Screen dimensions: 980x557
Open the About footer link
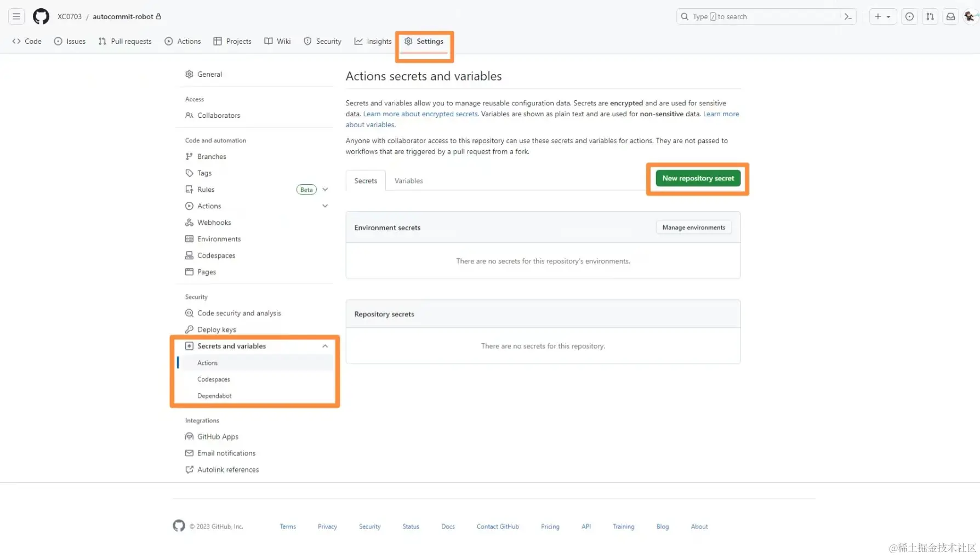tap(699, 526)
